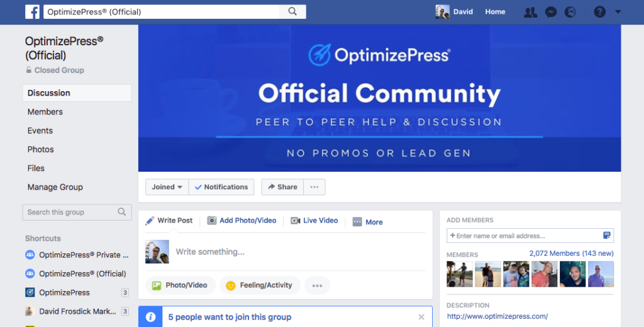Toggle the Notifications button with checkmark

click(221, 187)
